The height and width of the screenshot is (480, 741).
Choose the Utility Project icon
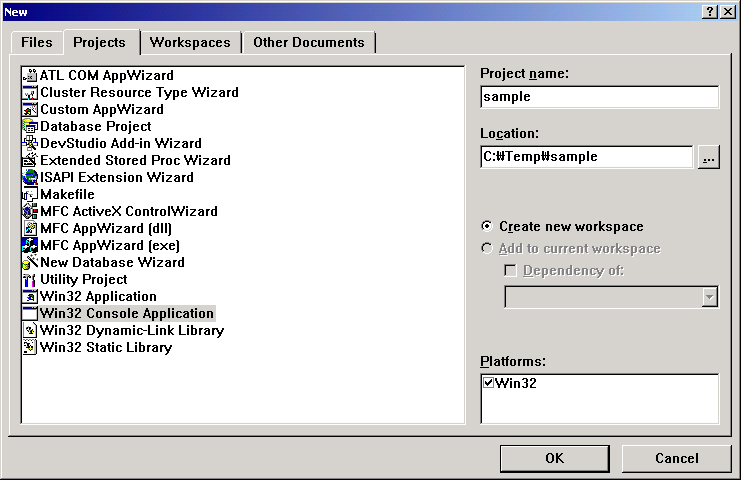point(30,279)
